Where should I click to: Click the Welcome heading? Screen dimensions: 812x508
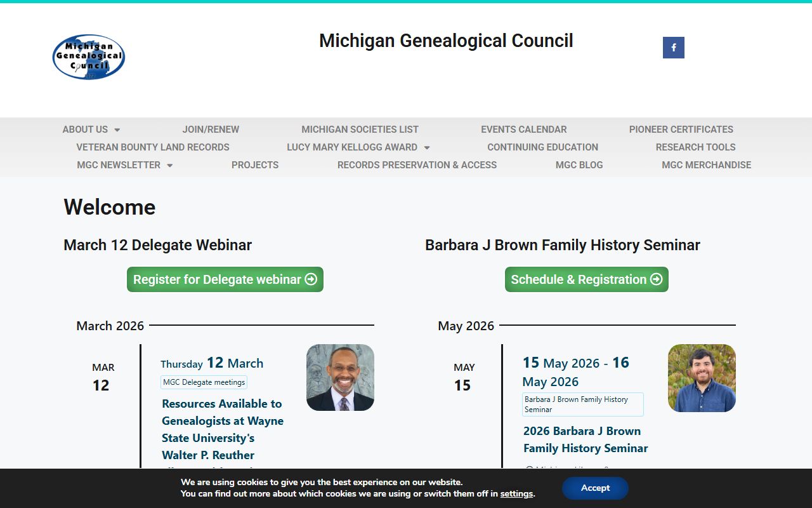(109, 207)
